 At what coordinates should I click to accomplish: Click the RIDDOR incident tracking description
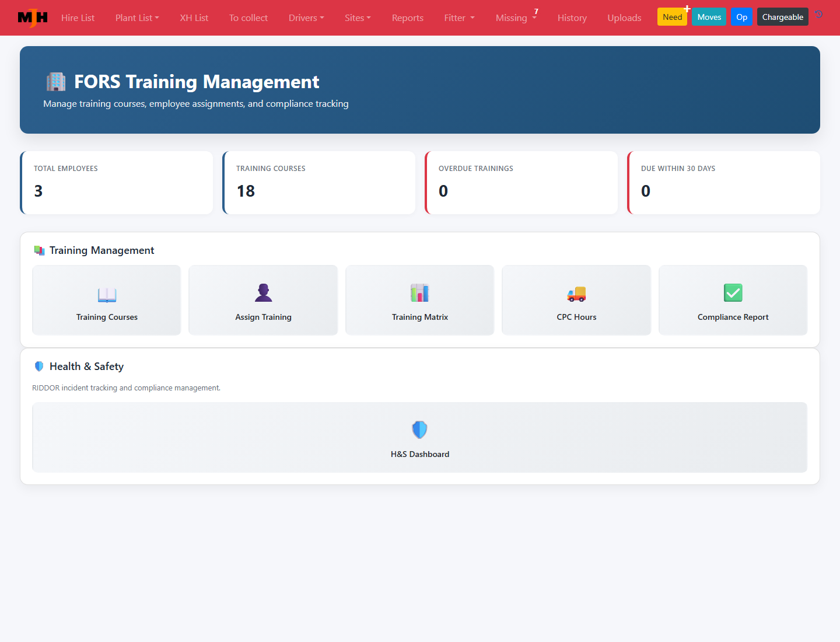point(126,388)
